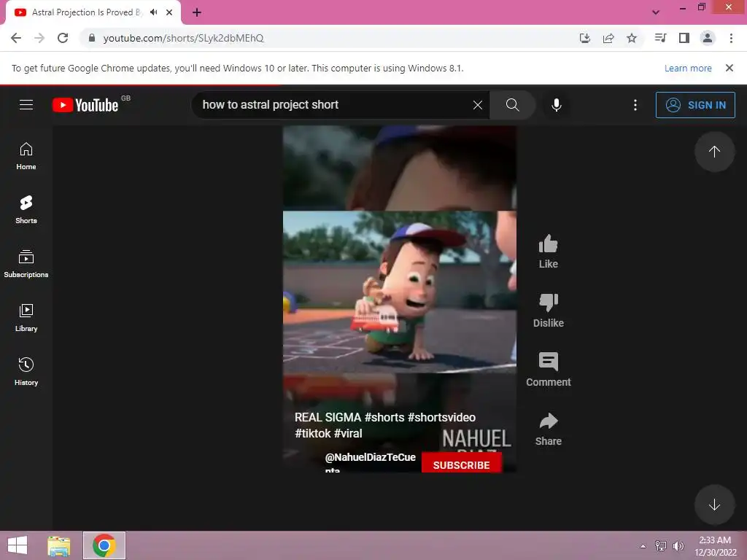Go to next short with down arrow

coord(714,505)
